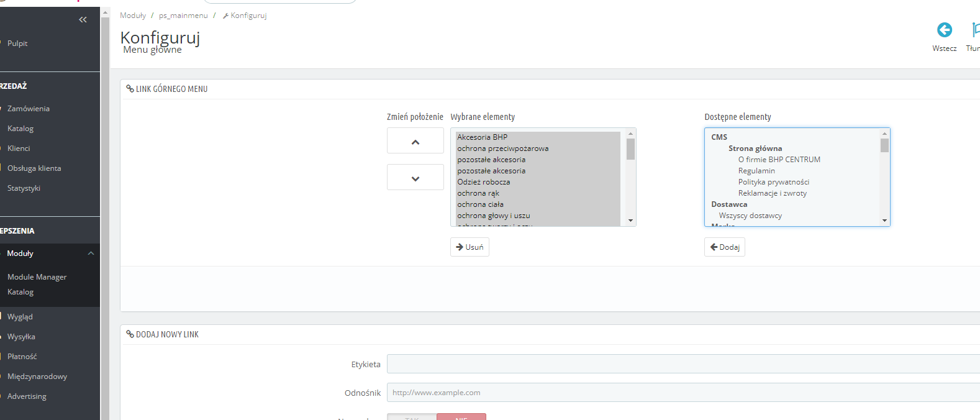Open Module Manager submenu item
The width and height of the screenshot is (980, 420).
(37, 277)
